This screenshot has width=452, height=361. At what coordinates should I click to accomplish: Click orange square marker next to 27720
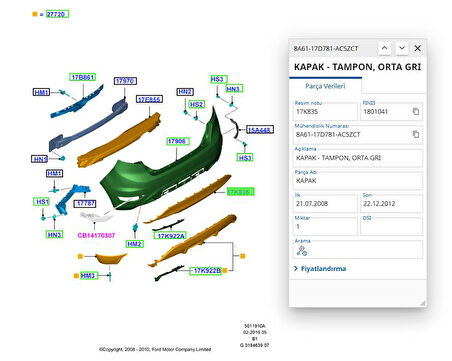pos(35,14)
